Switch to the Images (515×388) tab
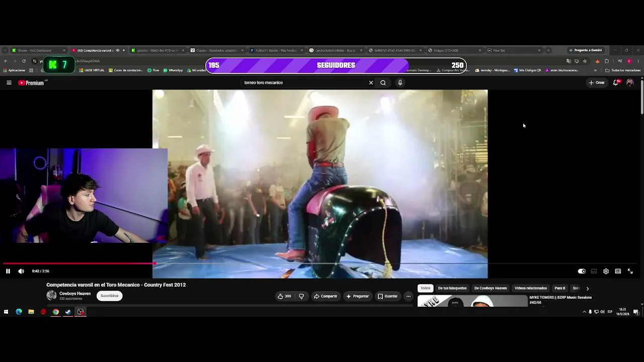 coord(454,50)
